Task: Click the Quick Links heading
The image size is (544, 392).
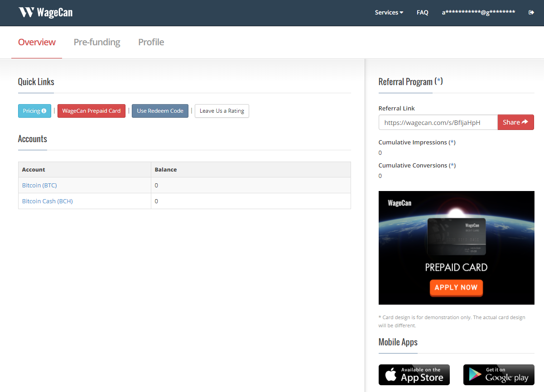Action: click(x=36, y=82)
